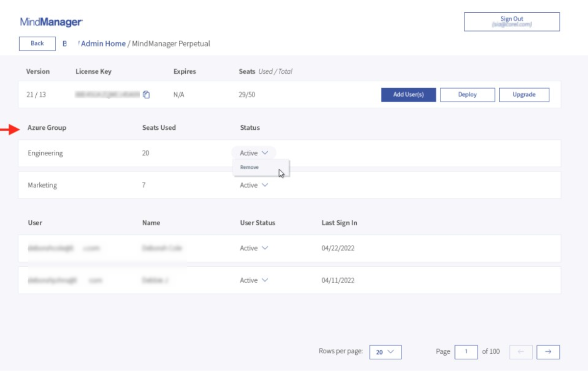The height and width of the screenshot is (371, 588).
Task: Choose Remove from the status menu
Action: pos(249,167)
